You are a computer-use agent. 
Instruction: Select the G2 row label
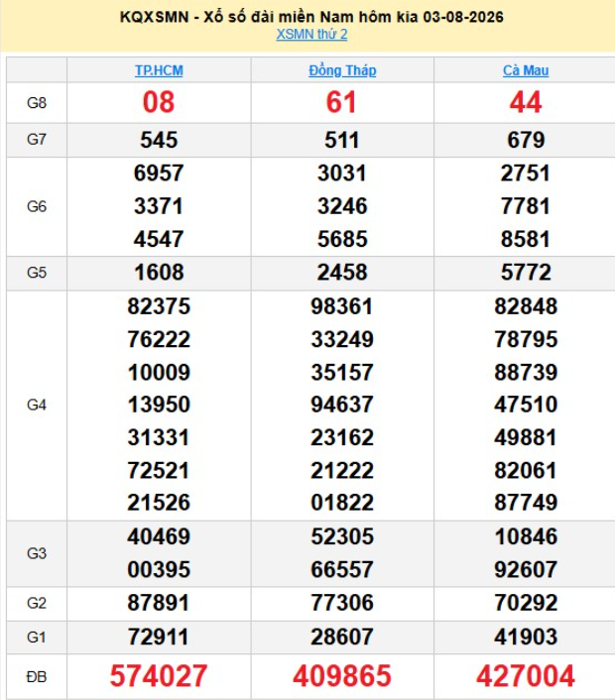37,603
